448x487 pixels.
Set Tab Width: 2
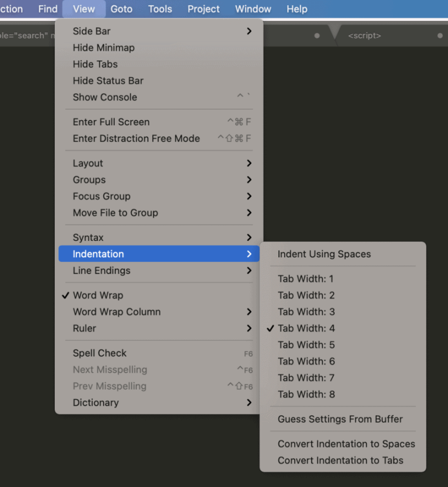click(306, 295)
